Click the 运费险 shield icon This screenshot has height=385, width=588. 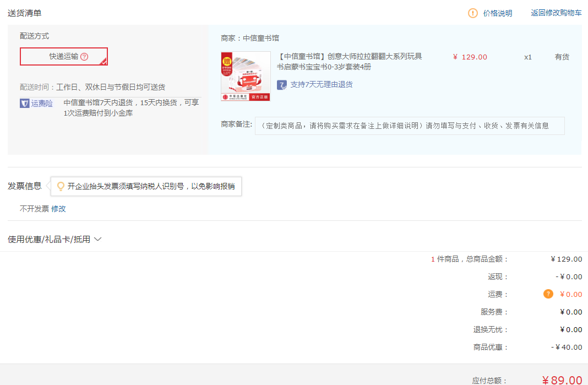coord(24,103)
